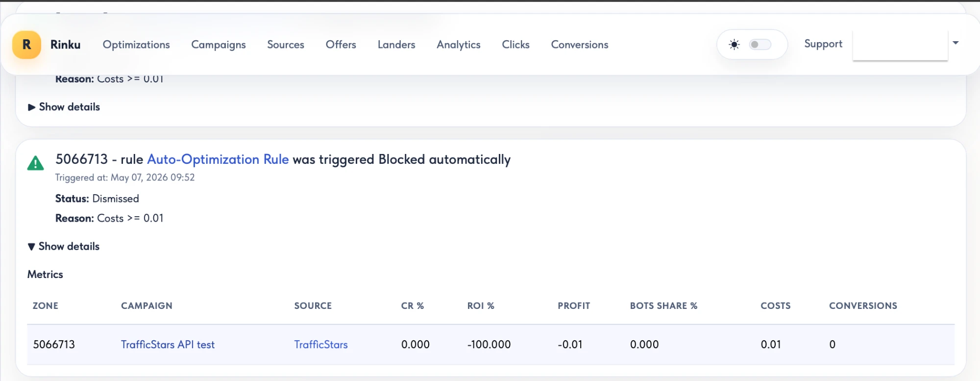The width and height of the screenshot is (980, 381).
Task: Open the Optimizations menu
Action: coord(136,45)
